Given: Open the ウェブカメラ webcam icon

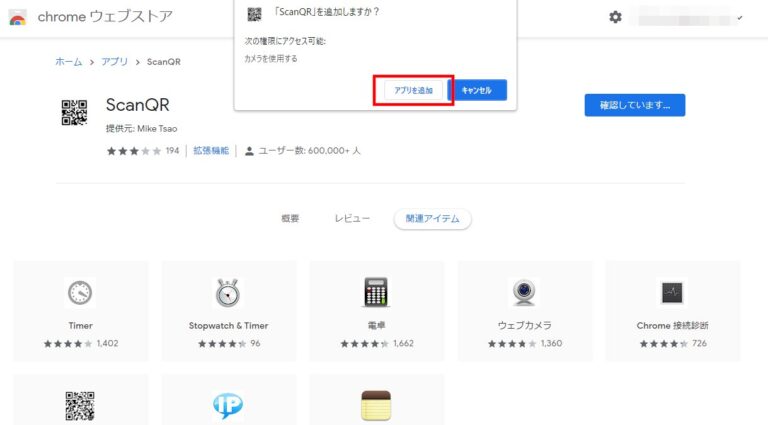Looking at the screenshot, I should click(x=524, y=292).
